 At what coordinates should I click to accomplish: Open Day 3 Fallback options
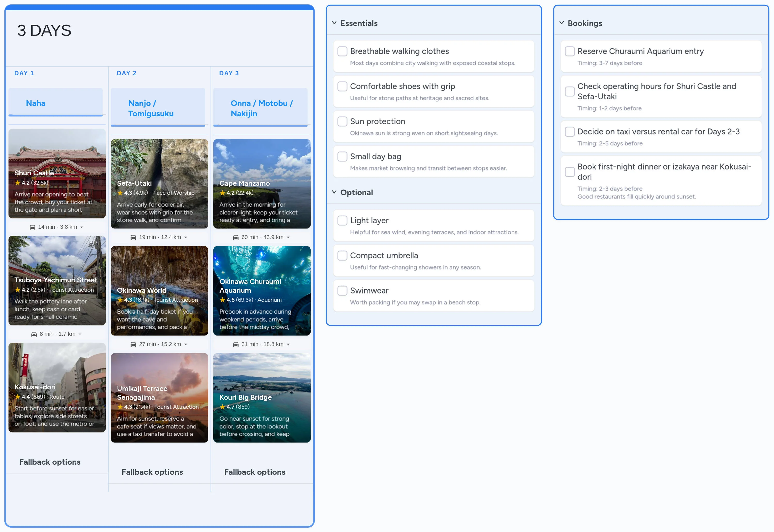[x=255, y=472]
